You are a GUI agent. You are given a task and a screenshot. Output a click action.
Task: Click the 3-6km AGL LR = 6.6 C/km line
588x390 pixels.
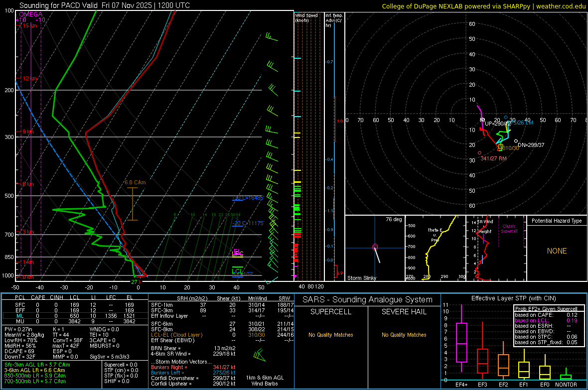pyautogui.click(x=34, y=370)
